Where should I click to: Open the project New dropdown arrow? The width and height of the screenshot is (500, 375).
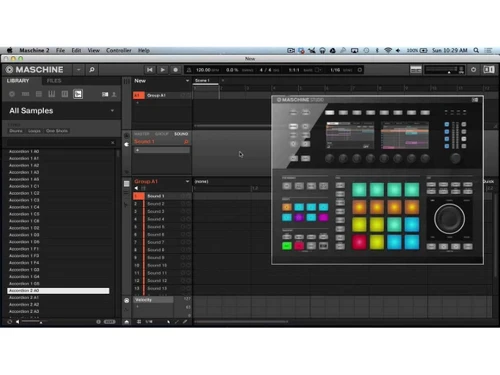coord(187,81)
